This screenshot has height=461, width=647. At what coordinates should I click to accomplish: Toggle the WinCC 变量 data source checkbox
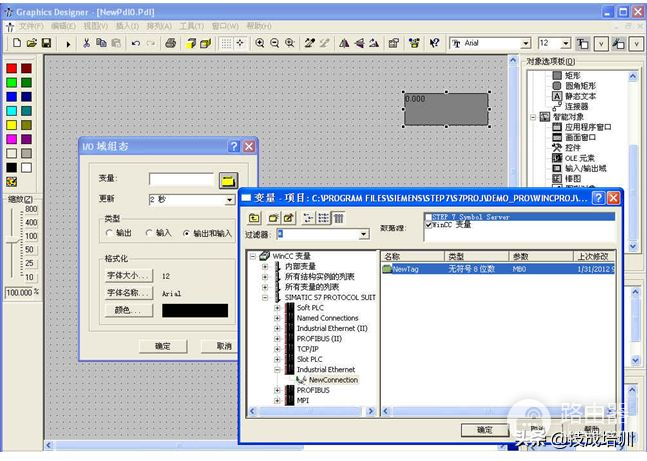pyautogui.click(x=428, y=225)
